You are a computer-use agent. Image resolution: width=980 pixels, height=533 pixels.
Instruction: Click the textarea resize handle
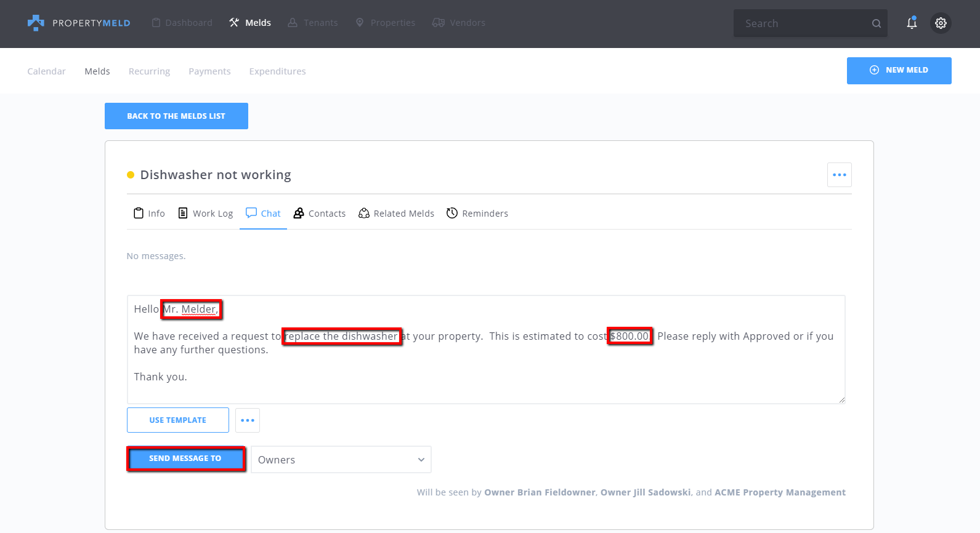[841, 400]
